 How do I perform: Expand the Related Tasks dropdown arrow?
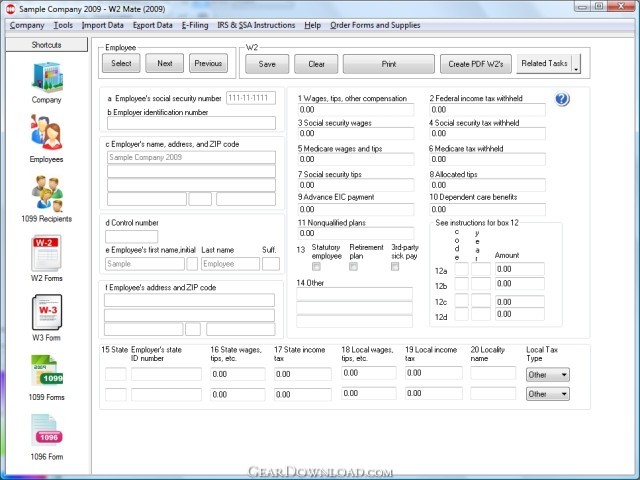coord(576,64)
